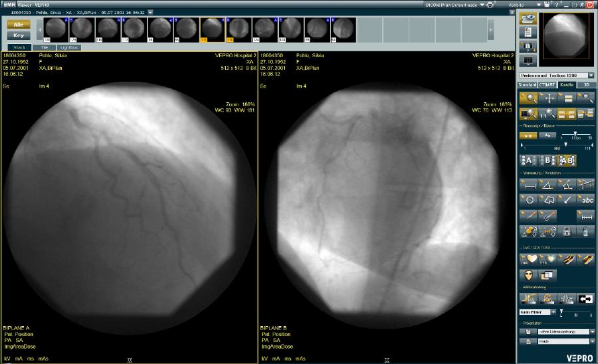Click the overlapping windows icon
The image size is (598, 364).
(548, 275)
